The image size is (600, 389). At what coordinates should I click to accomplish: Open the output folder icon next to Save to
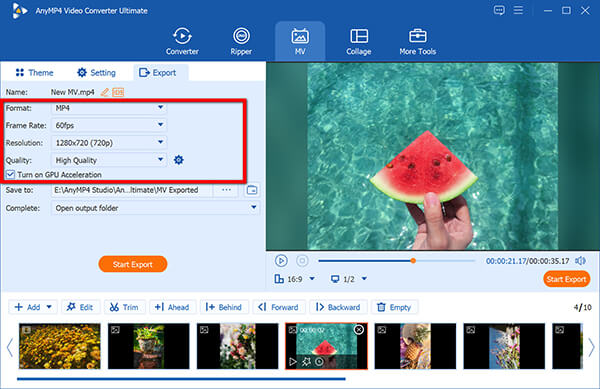[252, 190]
